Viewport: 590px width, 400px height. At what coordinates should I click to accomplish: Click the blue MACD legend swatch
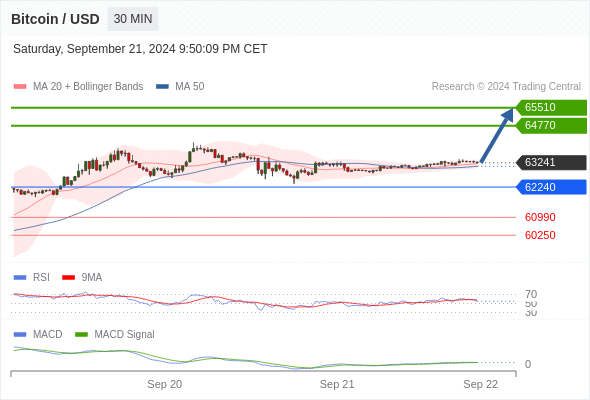20,335
